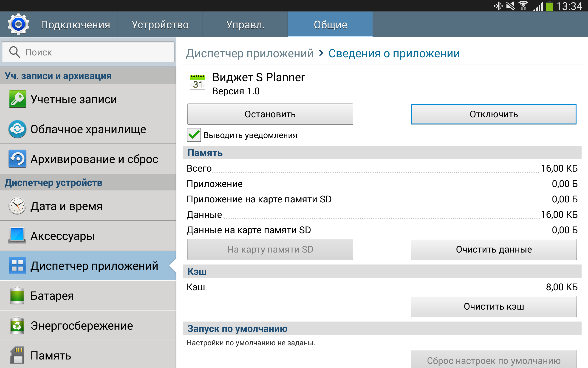Open Память sidebar entry
588x368 pixels.
[x=88, y=355]
